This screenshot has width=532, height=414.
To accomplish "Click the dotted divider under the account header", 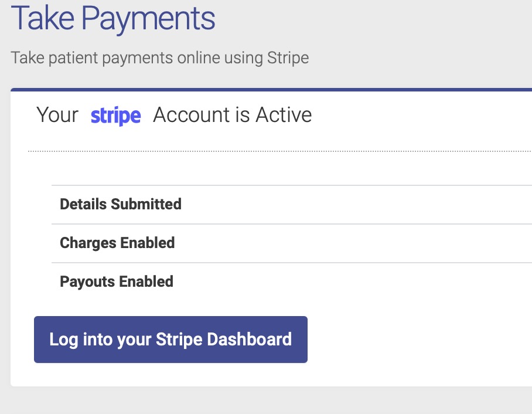I will tap(280, 151).
